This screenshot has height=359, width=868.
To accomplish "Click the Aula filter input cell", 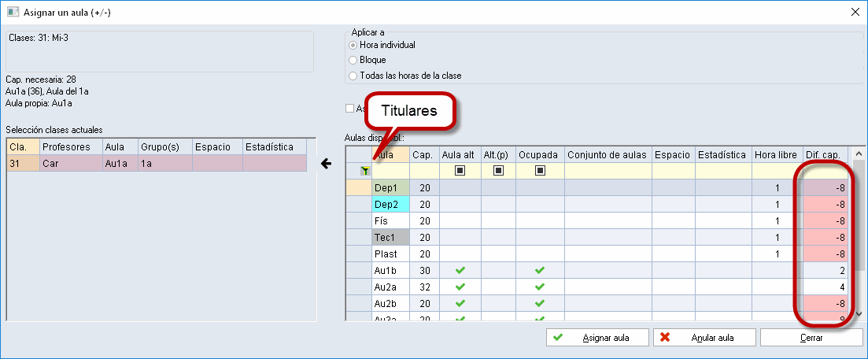I will click(x=391, y=171).
